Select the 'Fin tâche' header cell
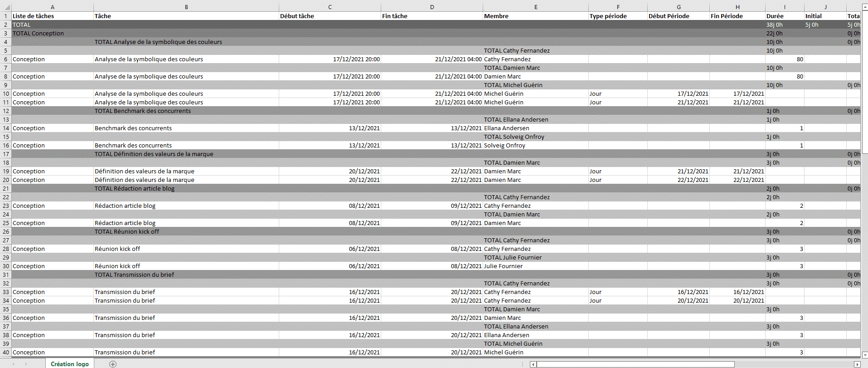Image resolution: width=868 pixels, height=368 pixels. pyautogui.click(x=432, y=16)
